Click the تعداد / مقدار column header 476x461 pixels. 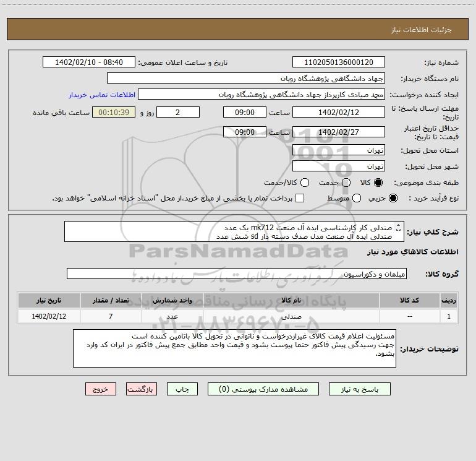pyautogui.click(x=111, y=300)
